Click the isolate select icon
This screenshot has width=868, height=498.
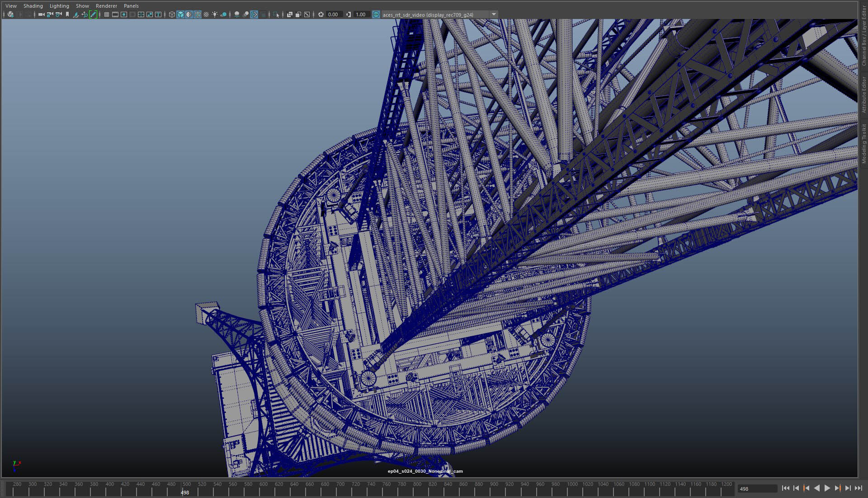[276, 14]
